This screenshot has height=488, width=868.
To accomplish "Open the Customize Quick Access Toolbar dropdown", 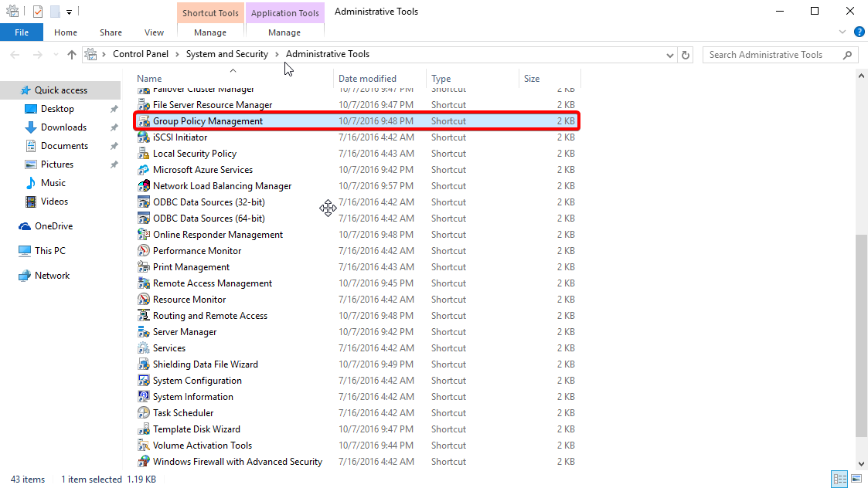I will (70, 12).
